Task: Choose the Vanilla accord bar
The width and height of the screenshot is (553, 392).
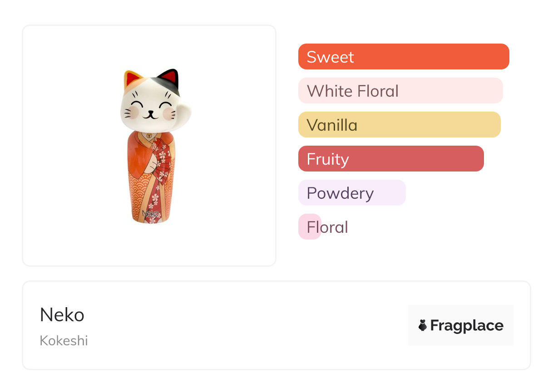Action: click(399, 125)
